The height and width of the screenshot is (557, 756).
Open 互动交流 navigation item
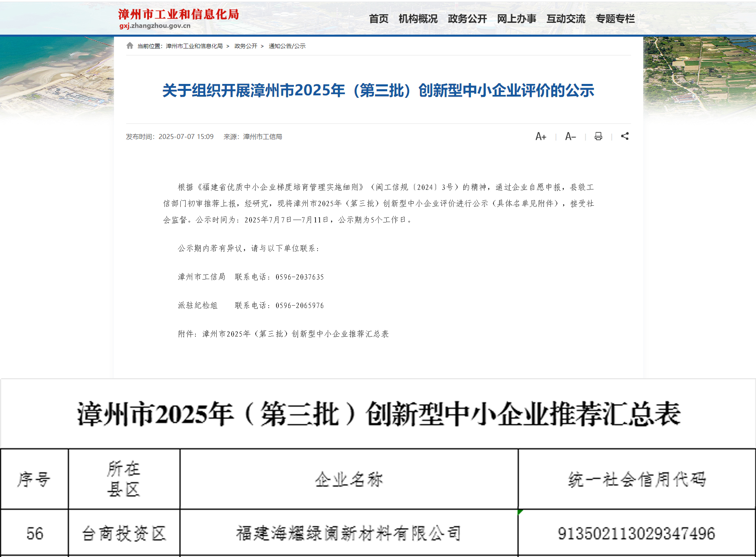566,19
